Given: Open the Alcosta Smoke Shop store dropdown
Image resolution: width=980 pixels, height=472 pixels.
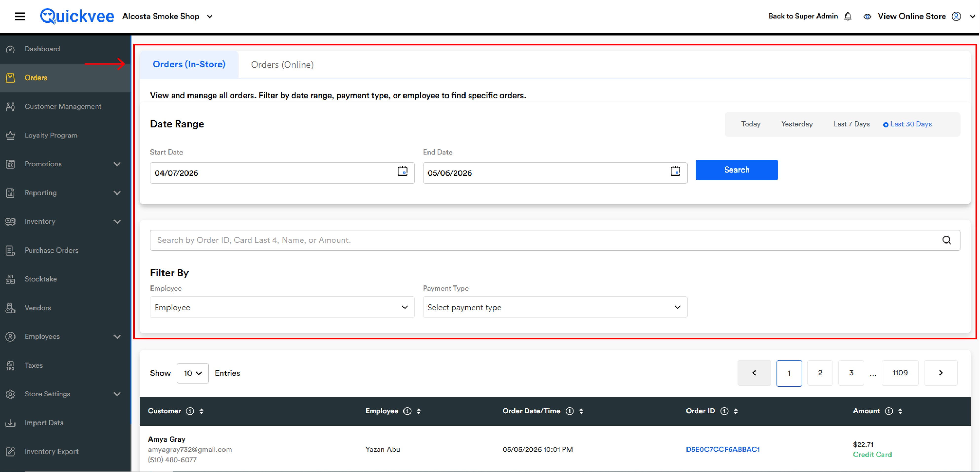Looking at the screenshot, I should point(167,16).
